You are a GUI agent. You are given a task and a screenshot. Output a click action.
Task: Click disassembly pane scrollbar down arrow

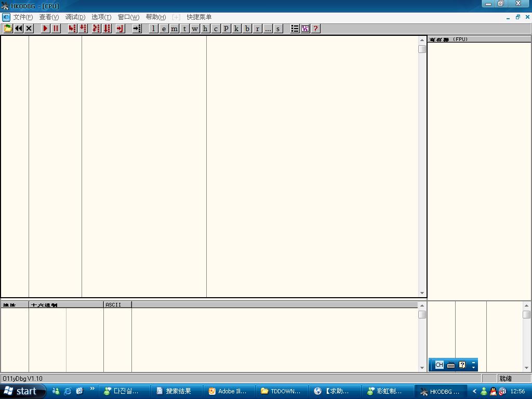422,293
